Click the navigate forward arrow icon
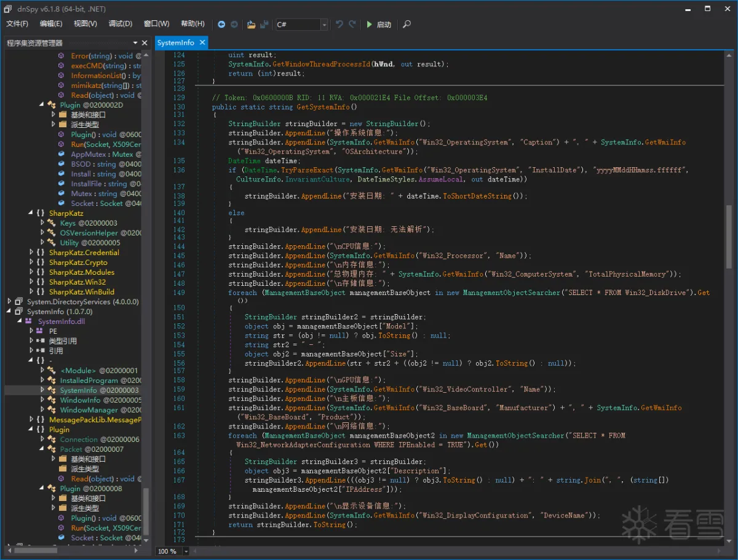Viewport: 738px width, 560px height. pyautogui.click(x=234, y=25)
